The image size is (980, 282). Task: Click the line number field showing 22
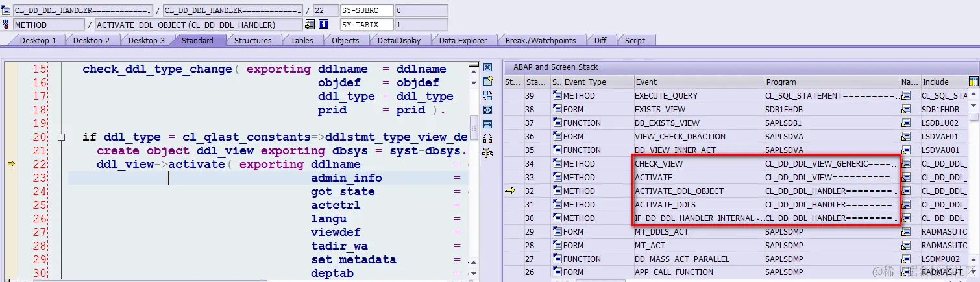point(325,10)
